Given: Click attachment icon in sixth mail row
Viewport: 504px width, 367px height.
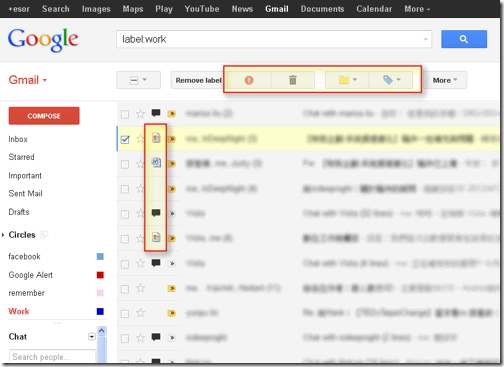Looking at the screenshot, I should click(x=156, y=237).
